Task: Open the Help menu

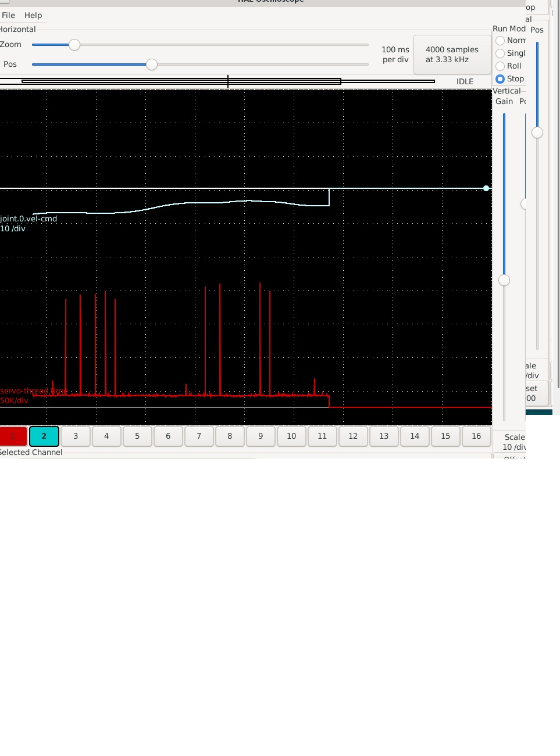Action: pyautogui.click(x=33, y=15)
